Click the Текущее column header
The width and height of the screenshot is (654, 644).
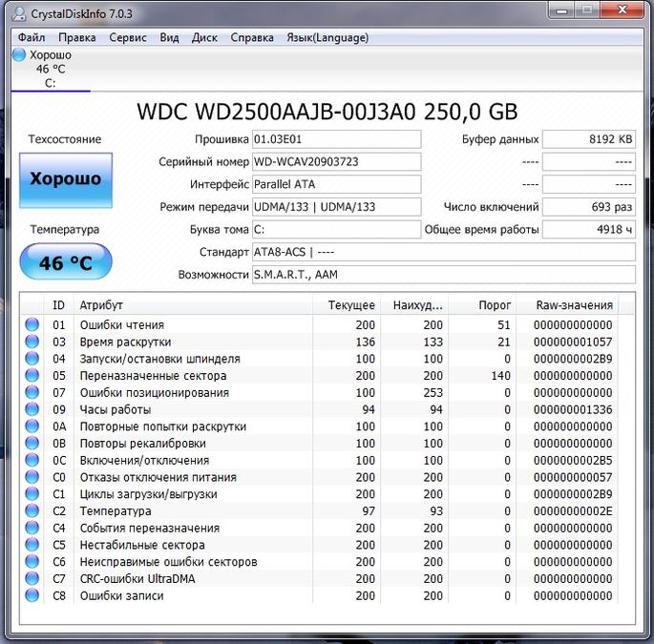pos(347,305)
